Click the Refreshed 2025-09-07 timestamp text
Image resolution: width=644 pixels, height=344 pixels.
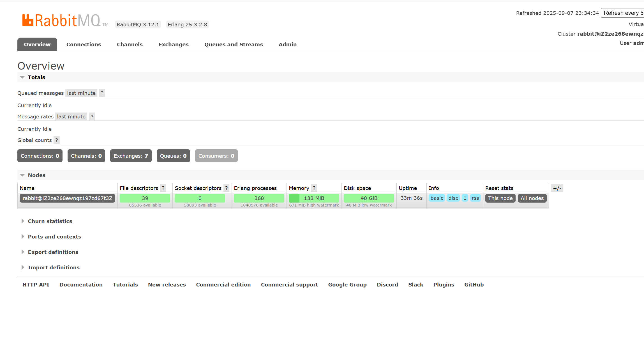pos(557,13)
